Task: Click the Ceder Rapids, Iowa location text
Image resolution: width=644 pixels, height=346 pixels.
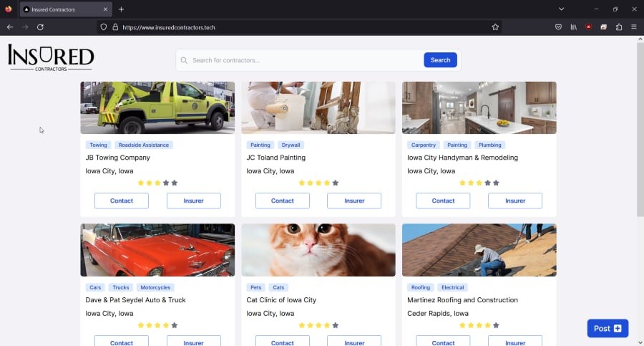Action: [438, 313]
